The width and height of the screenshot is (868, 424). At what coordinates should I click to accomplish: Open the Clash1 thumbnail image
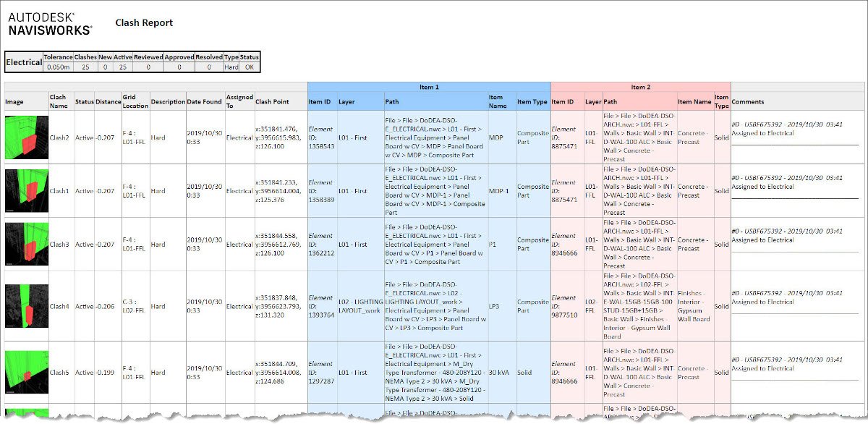click(26, 191)
